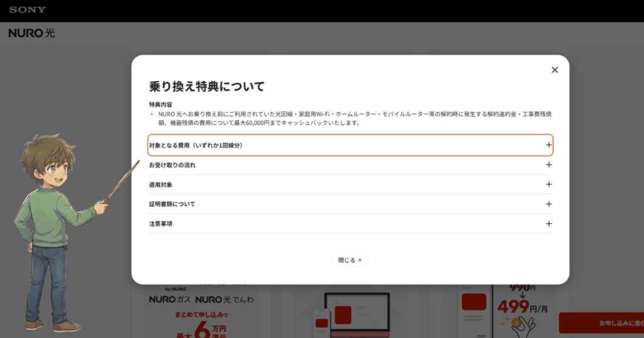
Task: Click the 499円/月 price graphic in the background
Action: [522, 307]
